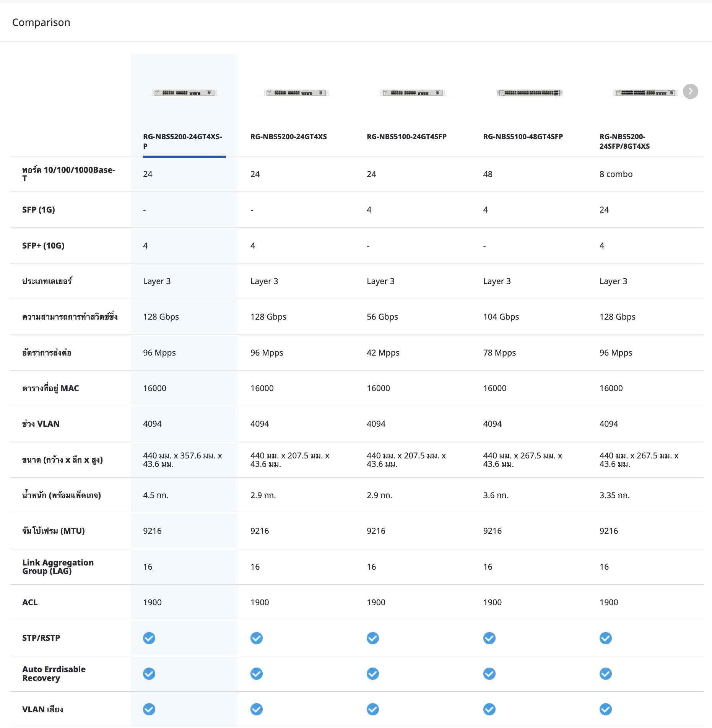Click the RG-NBS5200-24GT4XS-P switch image
The image size is (712, 728).
coord(184,93)
